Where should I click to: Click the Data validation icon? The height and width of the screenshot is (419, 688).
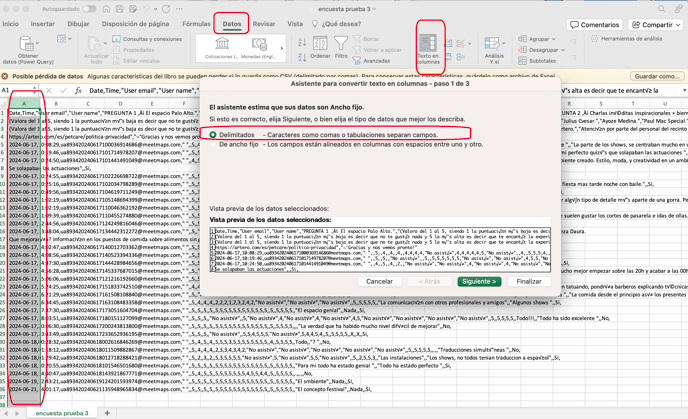460,43
